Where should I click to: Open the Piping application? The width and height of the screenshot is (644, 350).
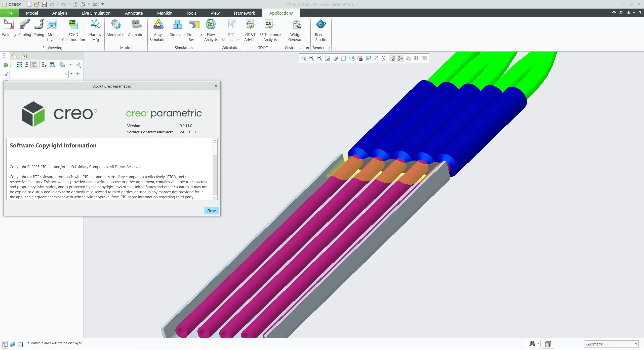39,28
